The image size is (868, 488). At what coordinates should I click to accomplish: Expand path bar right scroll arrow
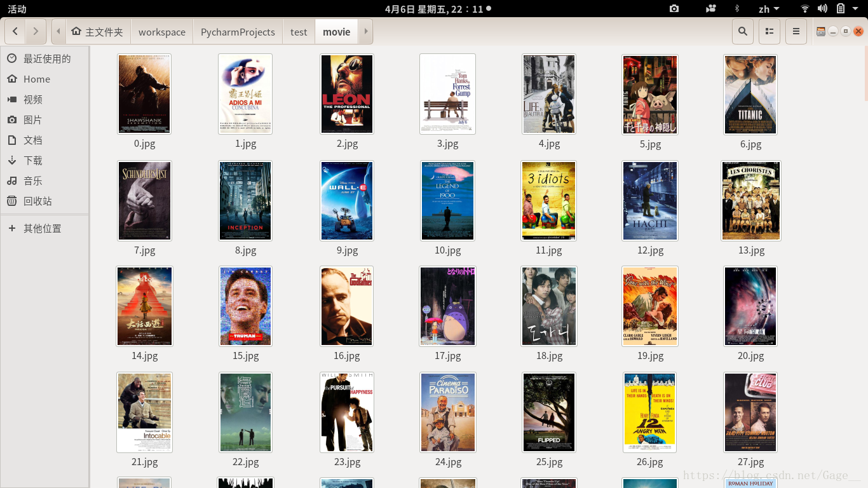365,32
